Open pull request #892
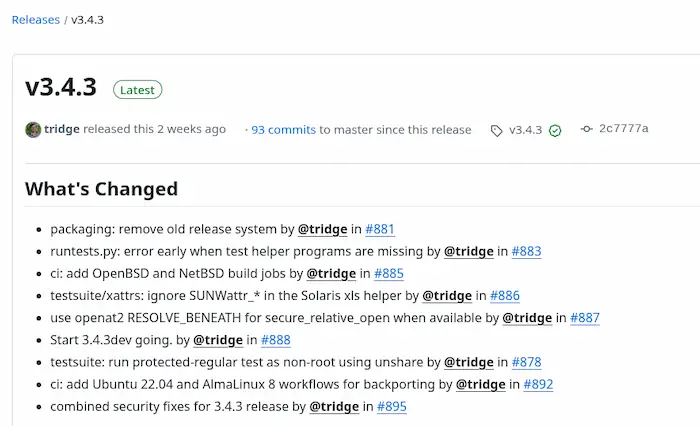700x426 pixels. click(538, 384)
